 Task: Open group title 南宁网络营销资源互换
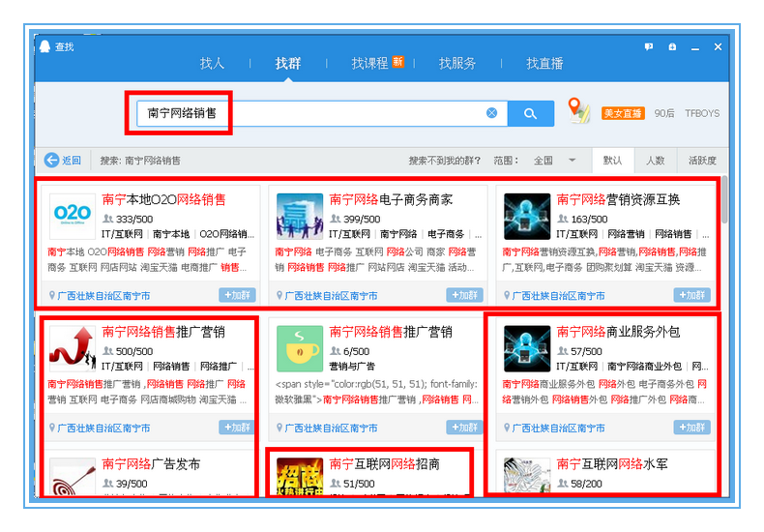point(618,200)
